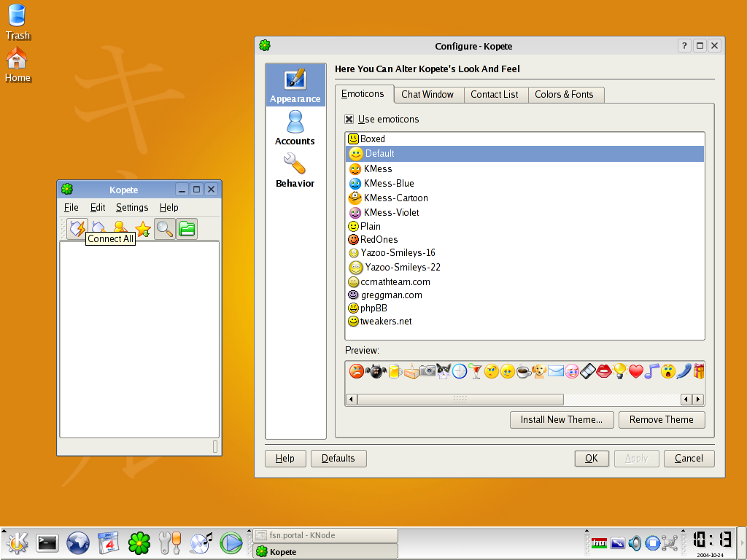Launch the globe web browser from panel
The height and width of the screenshot is (560, 747).
(x=77, y=543)
